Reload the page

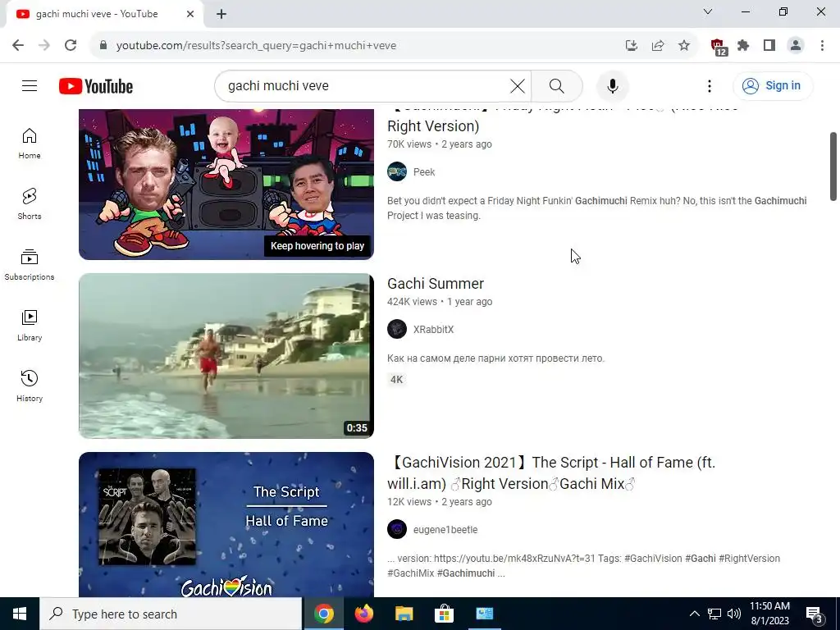click(x=71, y=46)
